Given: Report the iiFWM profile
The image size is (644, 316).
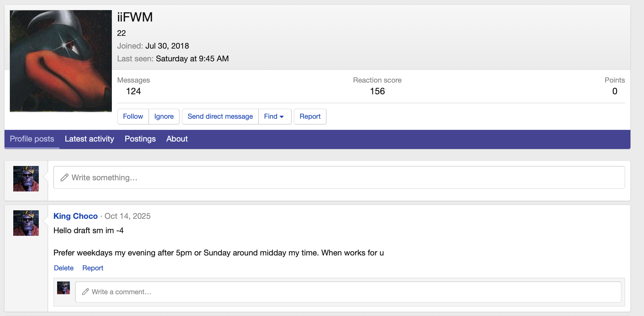Looking at the screenshot, I should (310, 117).
